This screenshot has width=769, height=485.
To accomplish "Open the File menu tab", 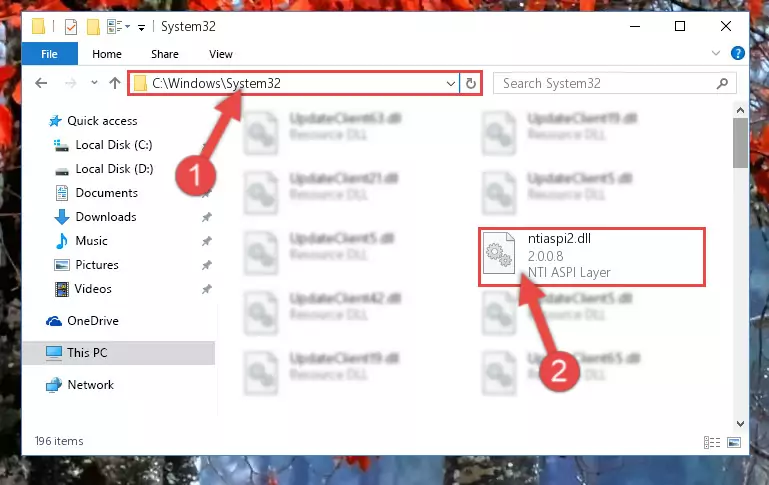I will [x=50, y=53].
